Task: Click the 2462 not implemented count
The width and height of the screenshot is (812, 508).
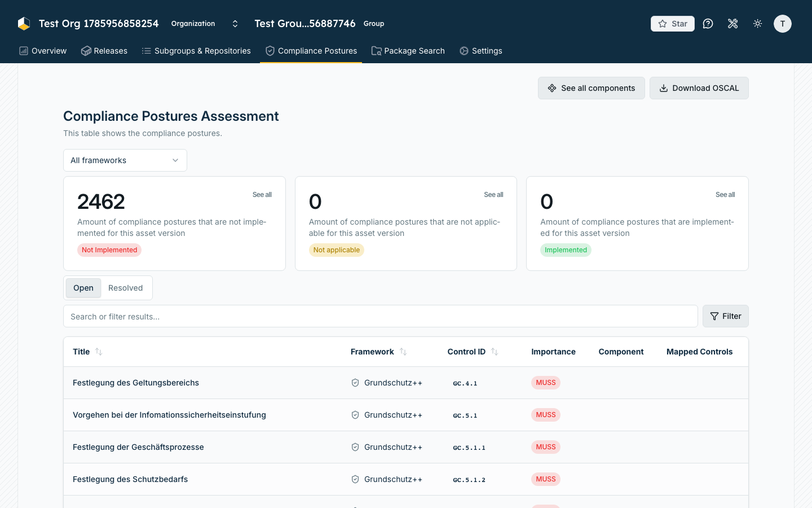Action: [101, 202]
